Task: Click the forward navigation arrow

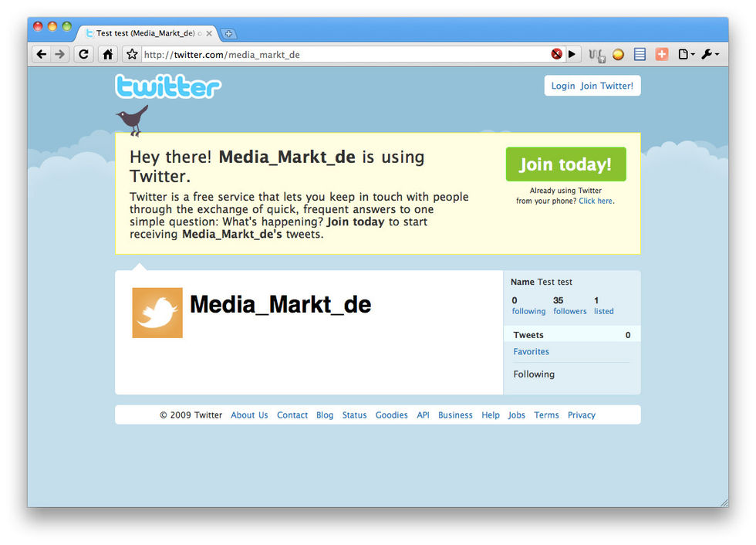Action: [x=60, y=55]
